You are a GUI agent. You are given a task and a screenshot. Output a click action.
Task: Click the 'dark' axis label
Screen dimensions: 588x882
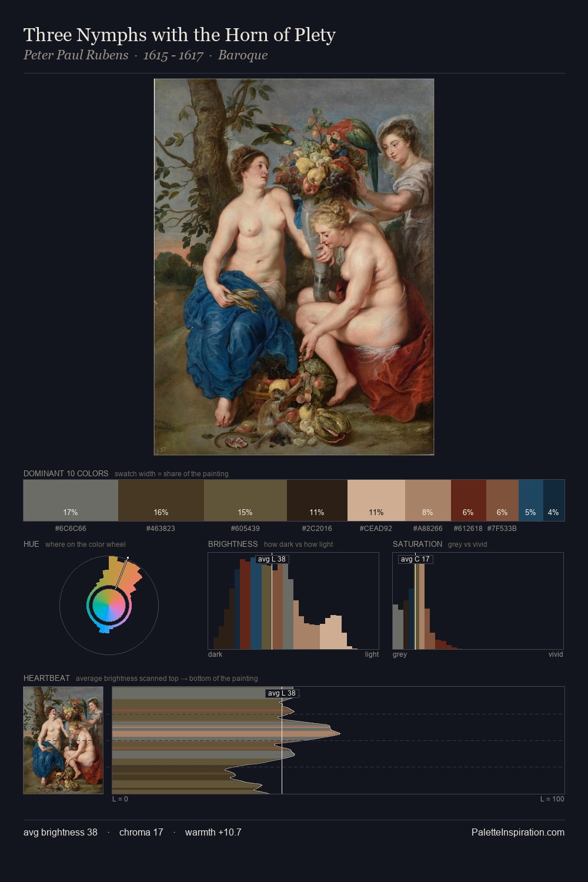point(215,654)
